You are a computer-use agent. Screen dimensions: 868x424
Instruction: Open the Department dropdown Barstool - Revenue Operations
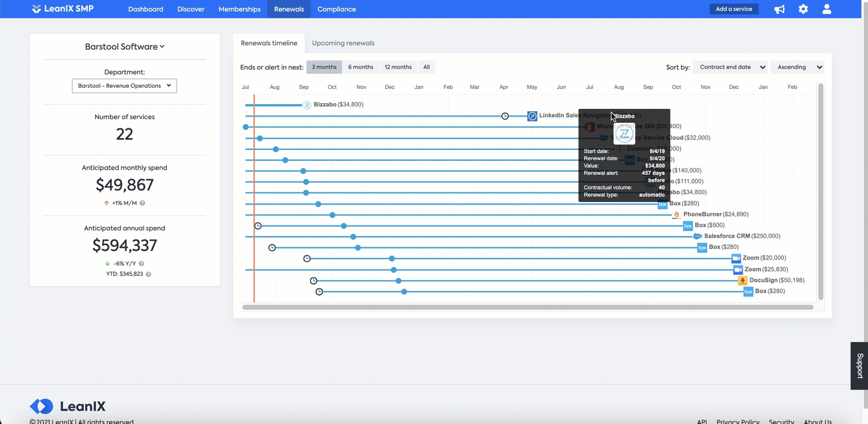125,86
